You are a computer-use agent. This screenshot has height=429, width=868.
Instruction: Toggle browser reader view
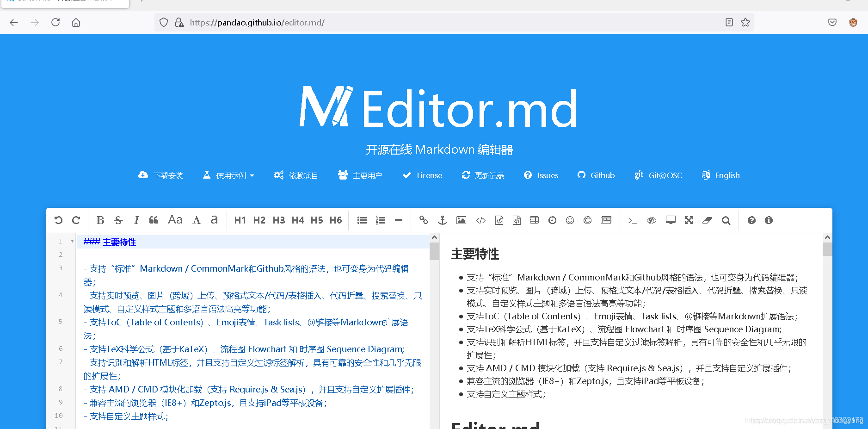coord(729,22)
